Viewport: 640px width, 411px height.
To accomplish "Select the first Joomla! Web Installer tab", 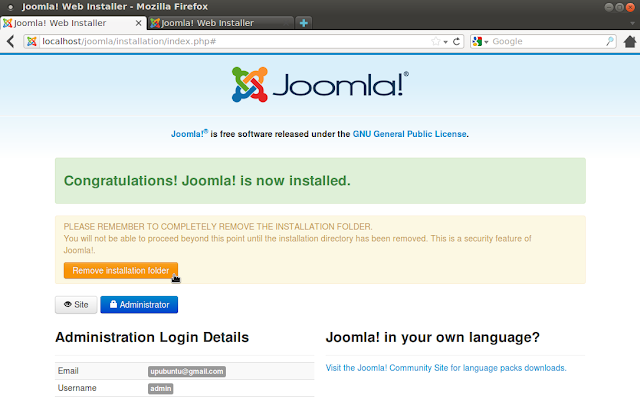I will [73, 23].
